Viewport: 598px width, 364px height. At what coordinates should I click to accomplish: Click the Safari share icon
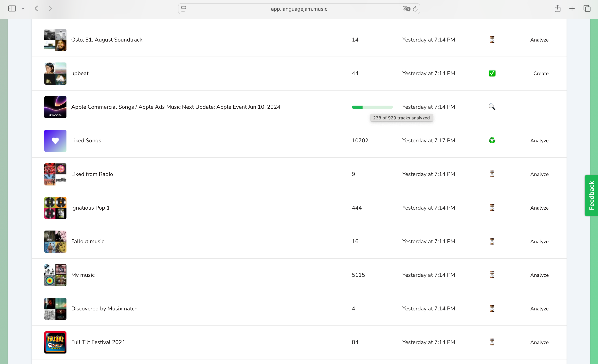pos(557,9)
